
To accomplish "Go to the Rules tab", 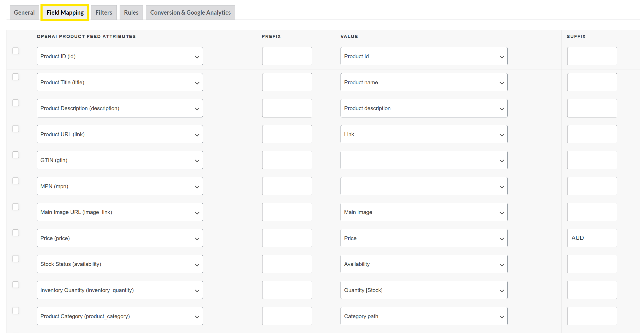I will [131, 13].
